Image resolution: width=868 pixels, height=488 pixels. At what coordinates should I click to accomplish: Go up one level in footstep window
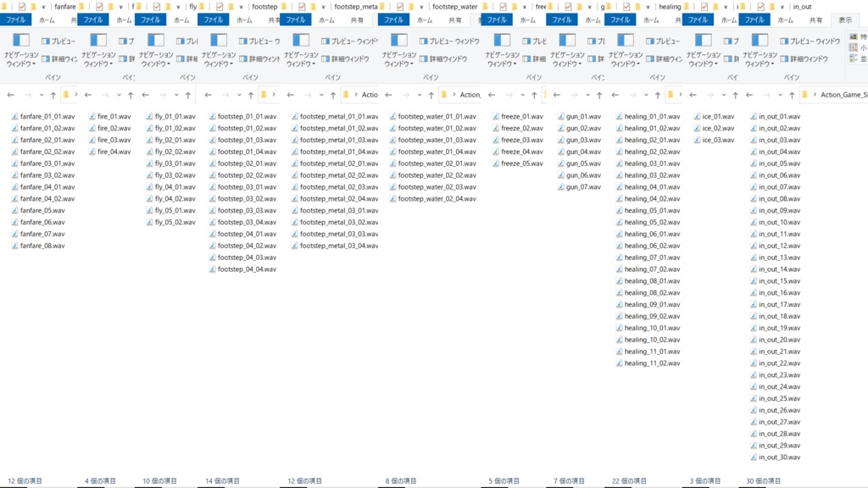tap(251, 95)
